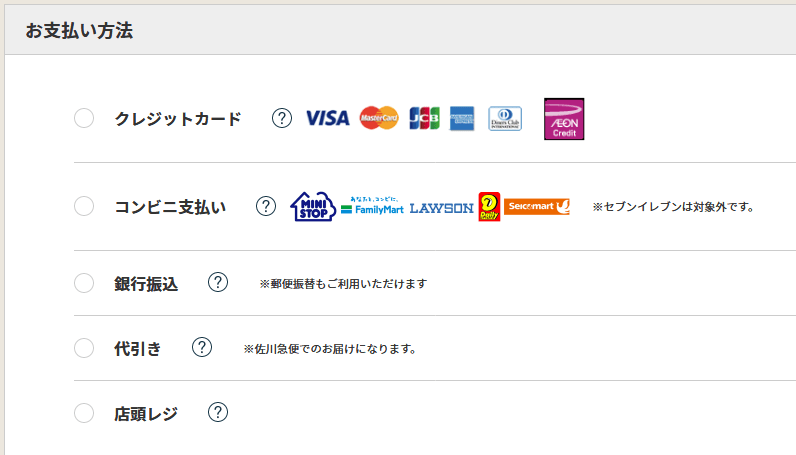Screen dimensions: 796x455
Task: Click the LAWSON logo
Action: tap(441, 208)
